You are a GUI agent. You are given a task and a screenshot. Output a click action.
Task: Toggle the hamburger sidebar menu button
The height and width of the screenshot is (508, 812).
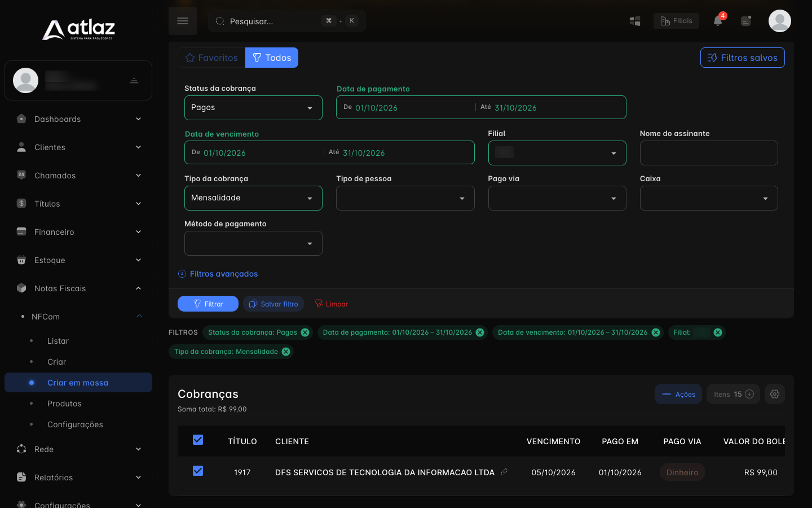pos(183,21)
